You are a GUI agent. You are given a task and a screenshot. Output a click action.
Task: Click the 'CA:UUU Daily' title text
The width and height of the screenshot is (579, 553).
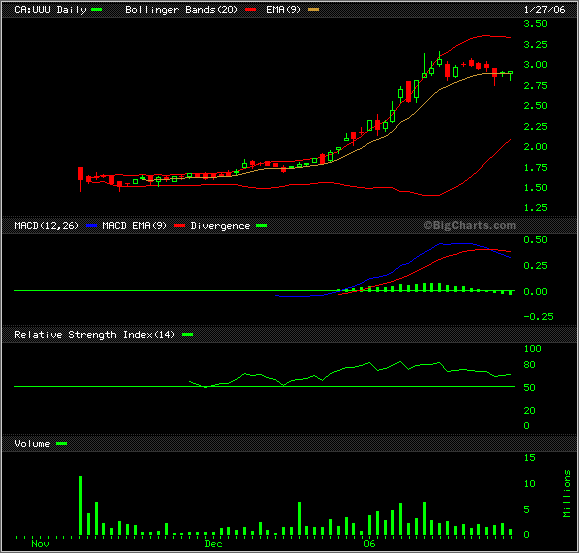click(50, 10)
